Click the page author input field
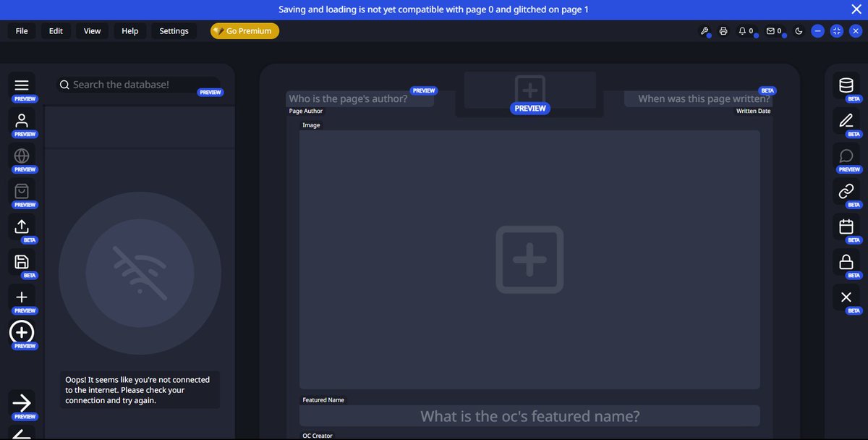The height and width of the screenshot is (440, 868). point(359,99)
